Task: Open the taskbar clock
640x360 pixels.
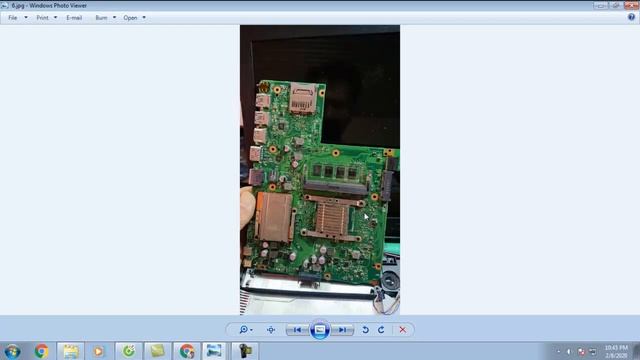Action: 616,351
